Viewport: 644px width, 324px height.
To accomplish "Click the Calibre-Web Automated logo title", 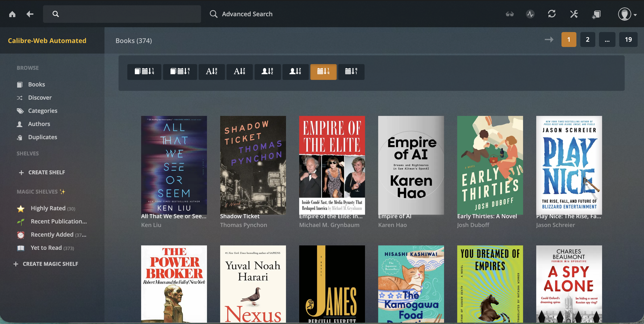I will (47, 40).
